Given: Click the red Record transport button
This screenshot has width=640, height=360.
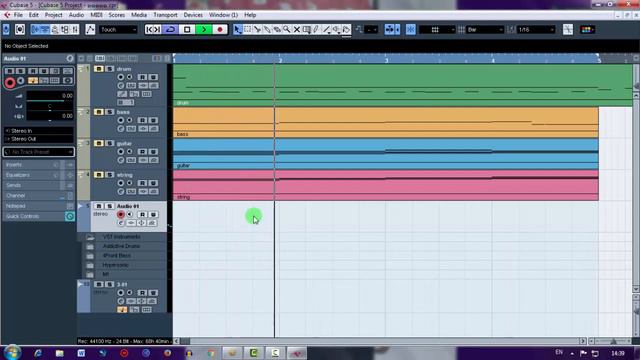Looking at the screenshot, I should click(x=220, y=29).
